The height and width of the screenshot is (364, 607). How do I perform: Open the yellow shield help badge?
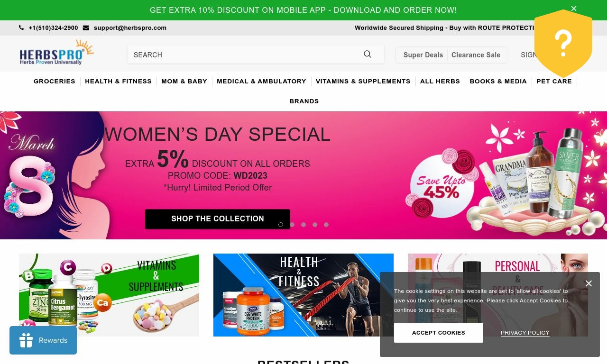563,44
